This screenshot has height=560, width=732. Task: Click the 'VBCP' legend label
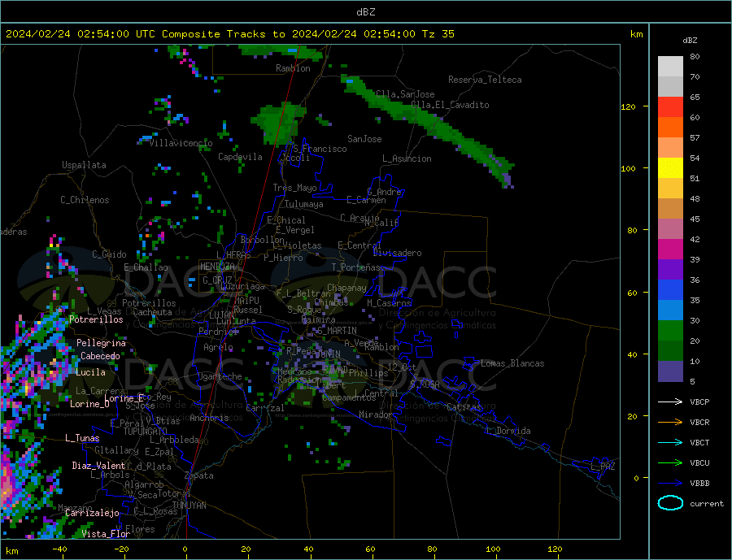tap(699, 402)
